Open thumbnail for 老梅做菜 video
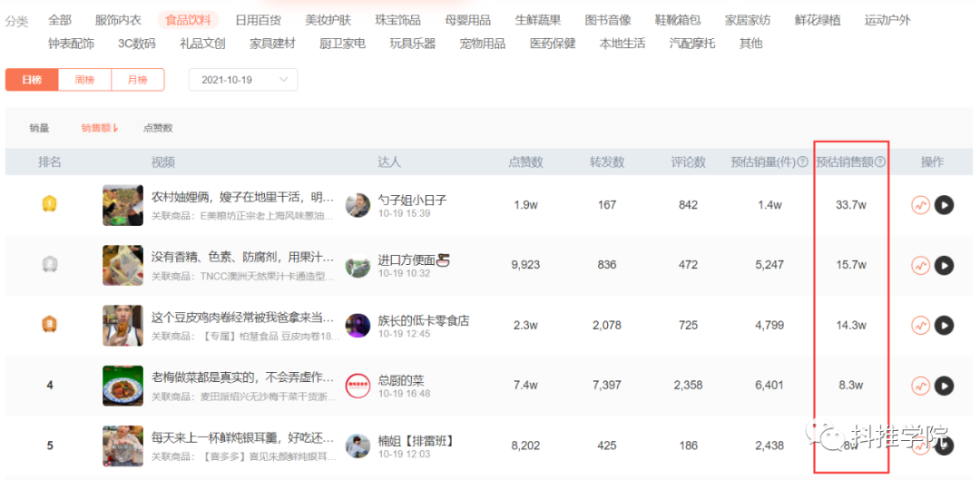 click(123, 386)
